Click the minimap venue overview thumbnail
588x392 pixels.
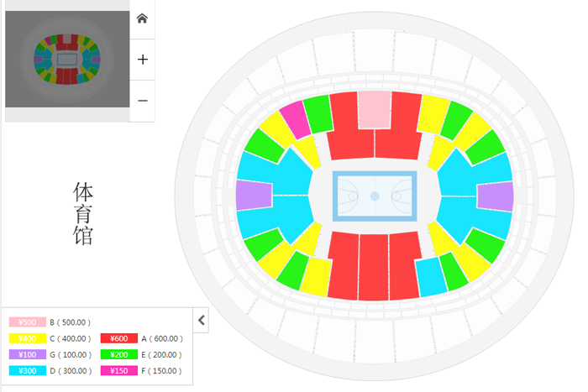click(67, 60)
